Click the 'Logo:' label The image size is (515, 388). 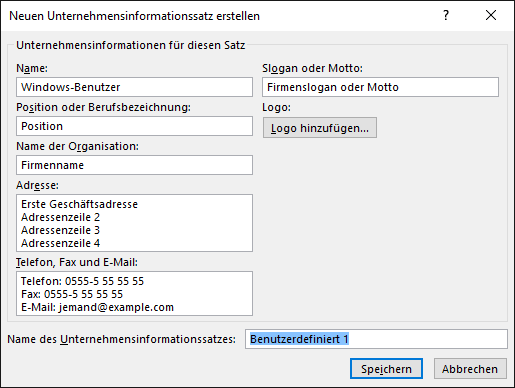click(x=276, y=107)
